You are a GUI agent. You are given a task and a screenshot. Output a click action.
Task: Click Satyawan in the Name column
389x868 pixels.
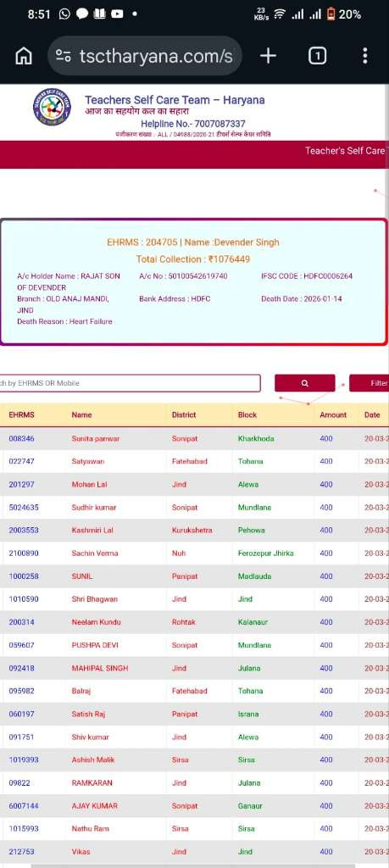88,461
